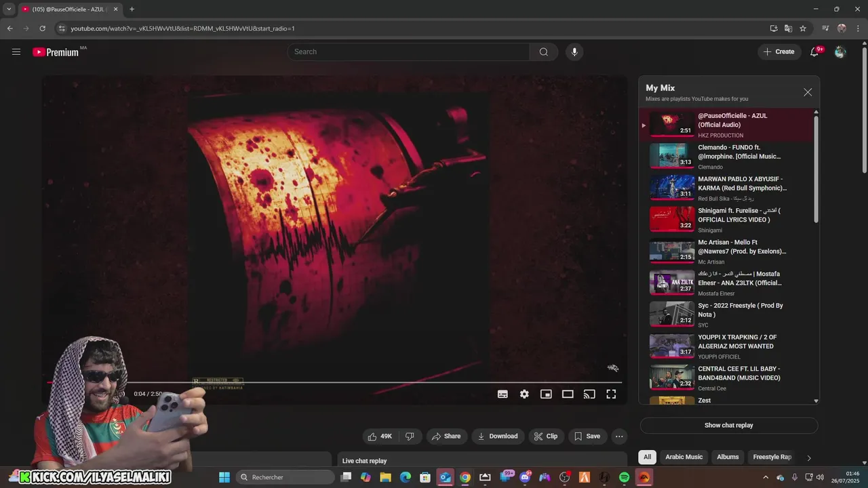
Task: Select the currently playing AZUL entry
Action: pos(726,125)
